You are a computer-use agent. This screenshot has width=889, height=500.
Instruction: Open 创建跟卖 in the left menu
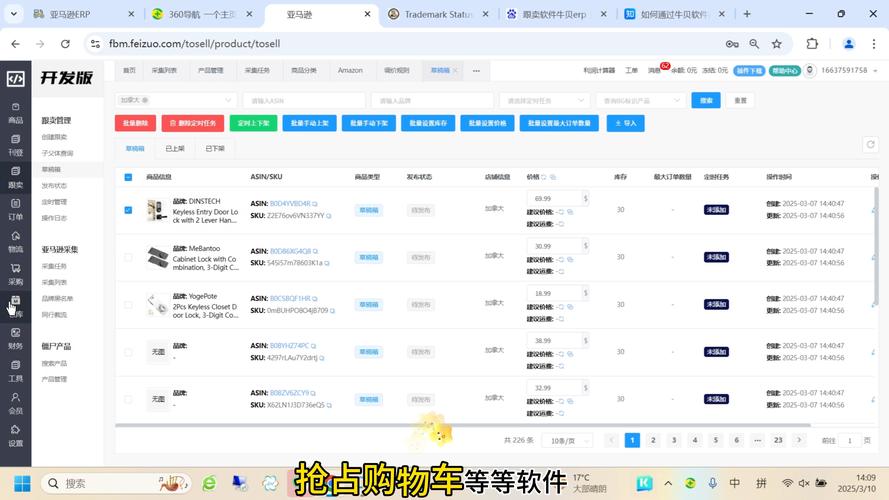point(54,137)
